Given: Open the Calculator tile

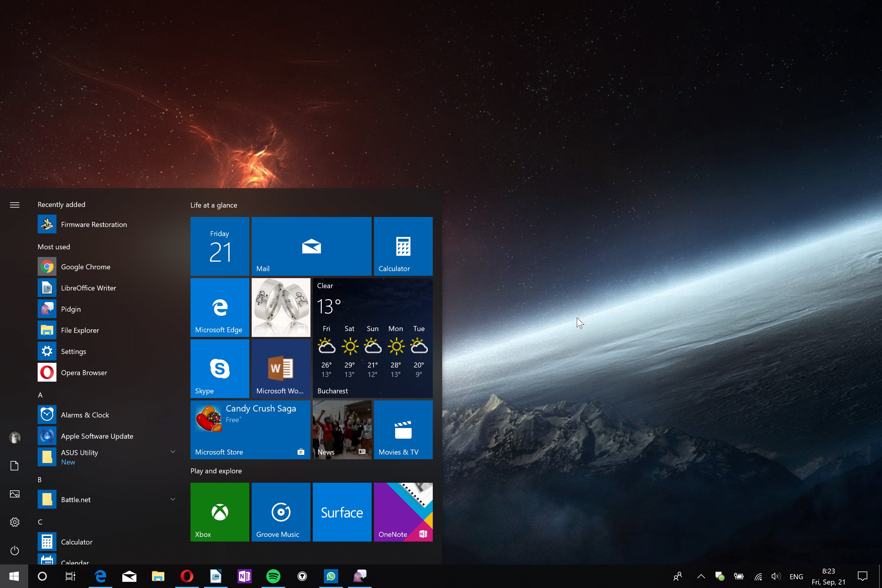Looking at the screenshot, I should tap(403, 246).
